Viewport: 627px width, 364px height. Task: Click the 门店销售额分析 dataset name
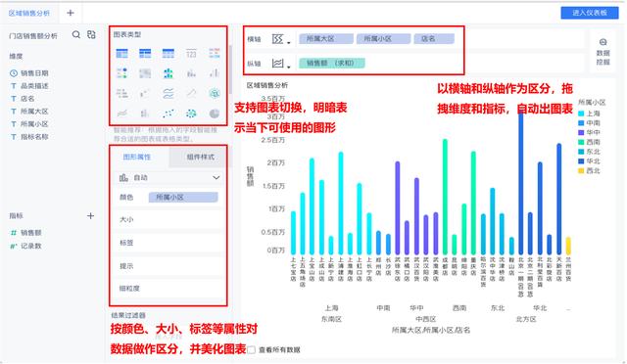[x=33, y=36]
